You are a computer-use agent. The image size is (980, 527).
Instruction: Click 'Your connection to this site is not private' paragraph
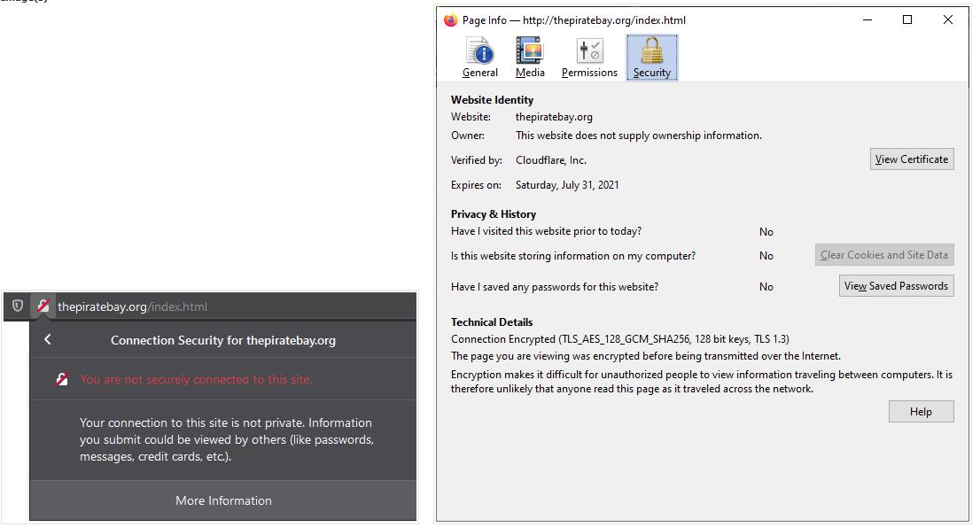tap(226, 439)
